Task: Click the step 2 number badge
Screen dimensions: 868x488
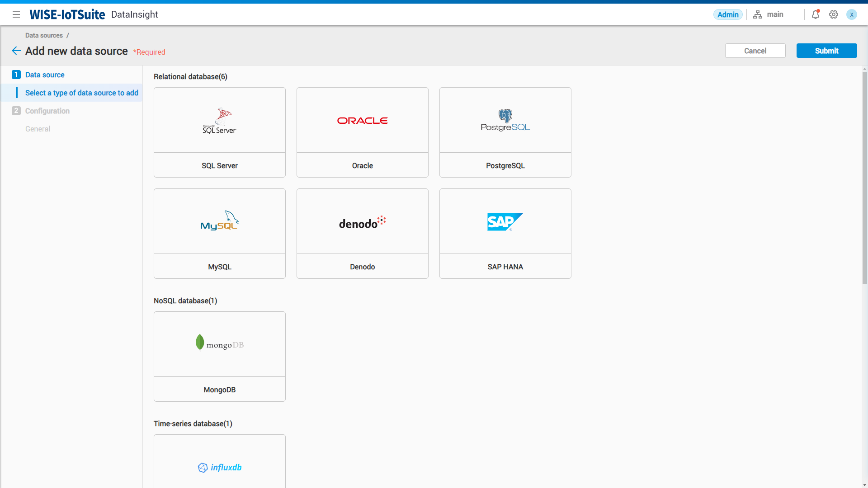Action: [16, 111]
